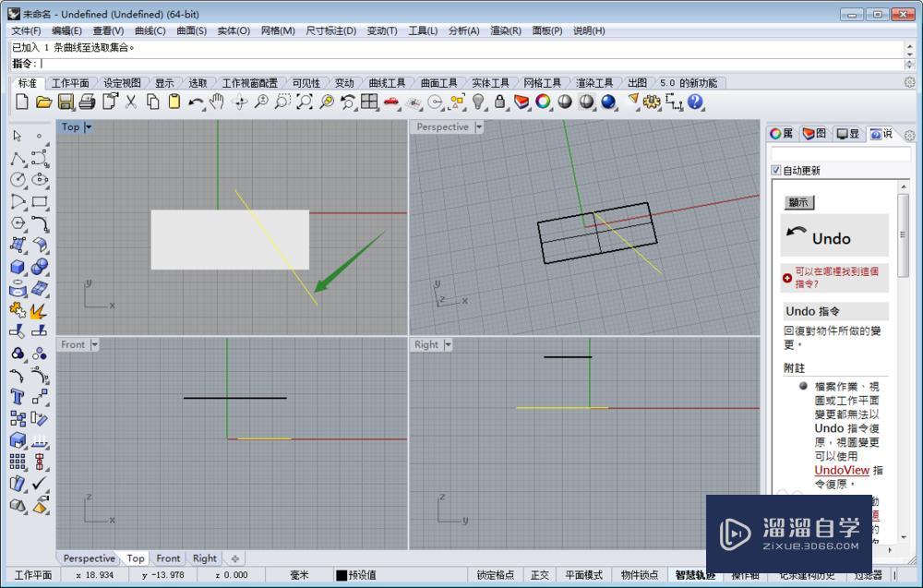Screen dimensions: 923x588
Task: Click the Print icon
Action: [87, 102]
